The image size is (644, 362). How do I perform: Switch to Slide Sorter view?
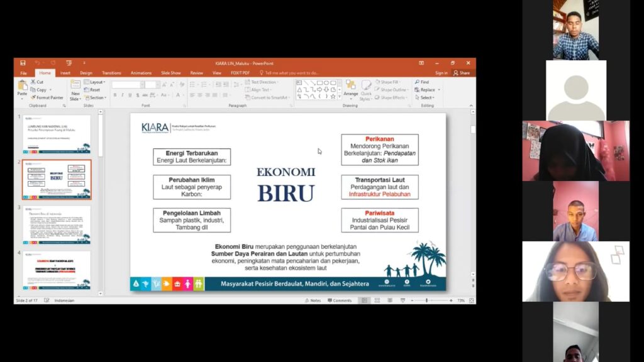[x=377, y=300]
